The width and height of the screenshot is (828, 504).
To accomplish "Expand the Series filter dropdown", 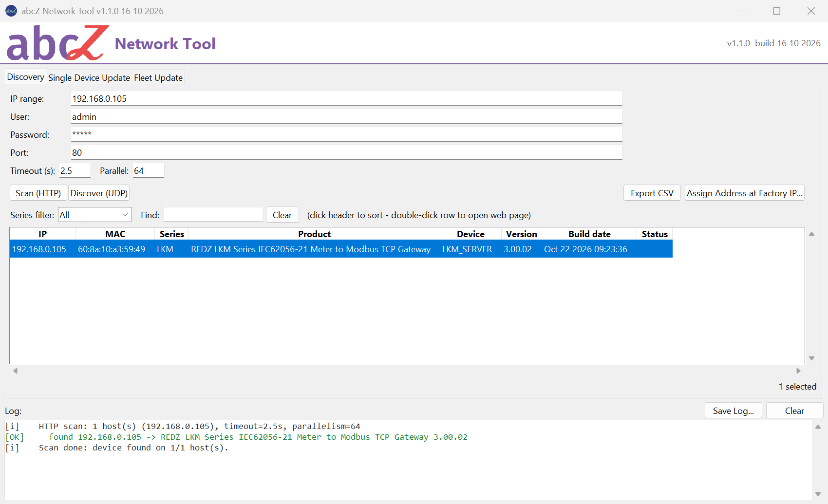I will click(95, 215).
